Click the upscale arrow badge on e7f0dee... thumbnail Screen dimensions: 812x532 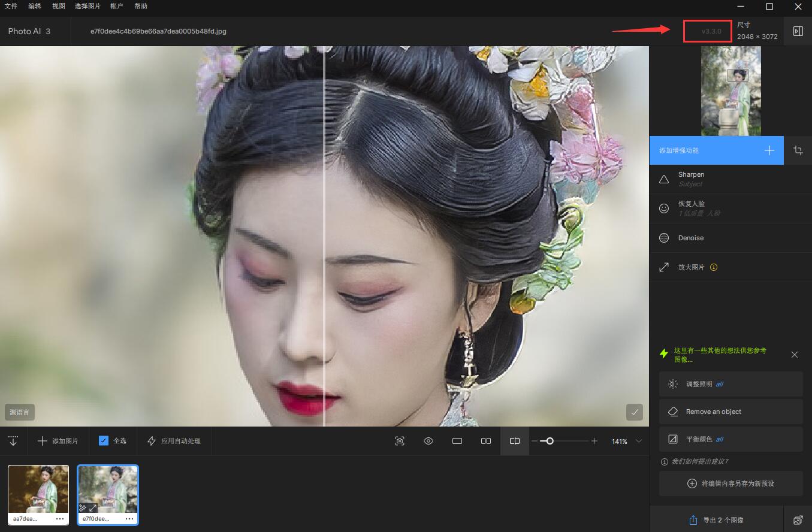(x=93, y=507)
